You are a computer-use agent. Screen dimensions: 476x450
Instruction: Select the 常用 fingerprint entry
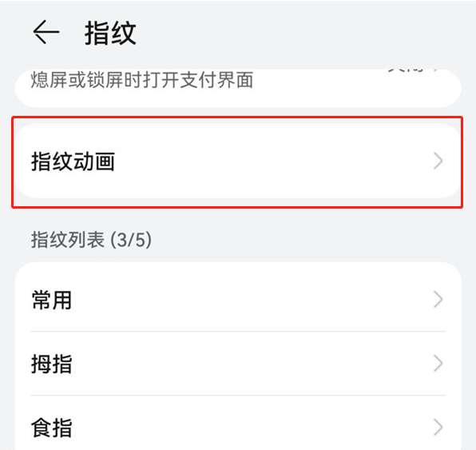click(x=238, y=300)
